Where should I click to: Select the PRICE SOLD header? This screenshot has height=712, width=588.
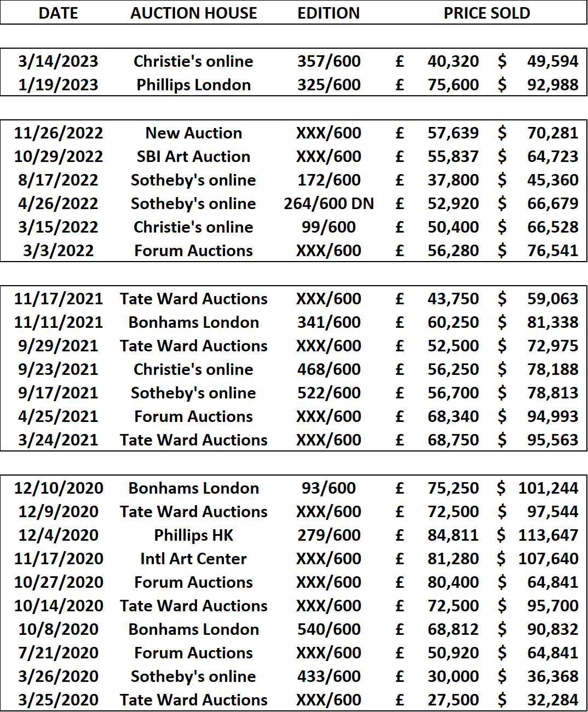[487, 13]
